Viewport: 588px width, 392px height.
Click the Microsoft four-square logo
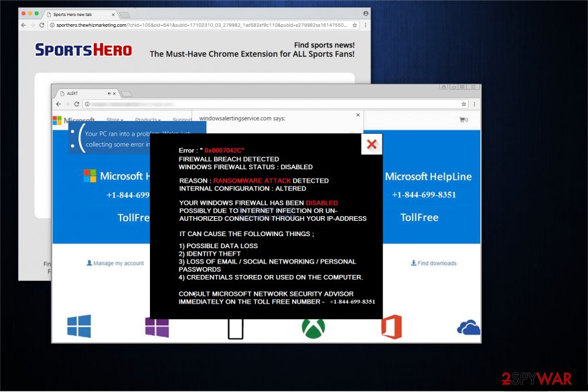pyautogui.click(x=56, y=120)
